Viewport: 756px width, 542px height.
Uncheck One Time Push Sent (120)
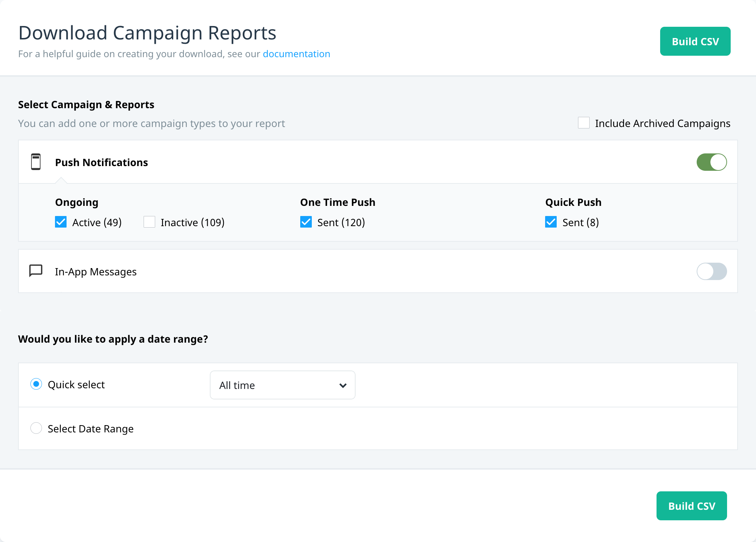306,222
